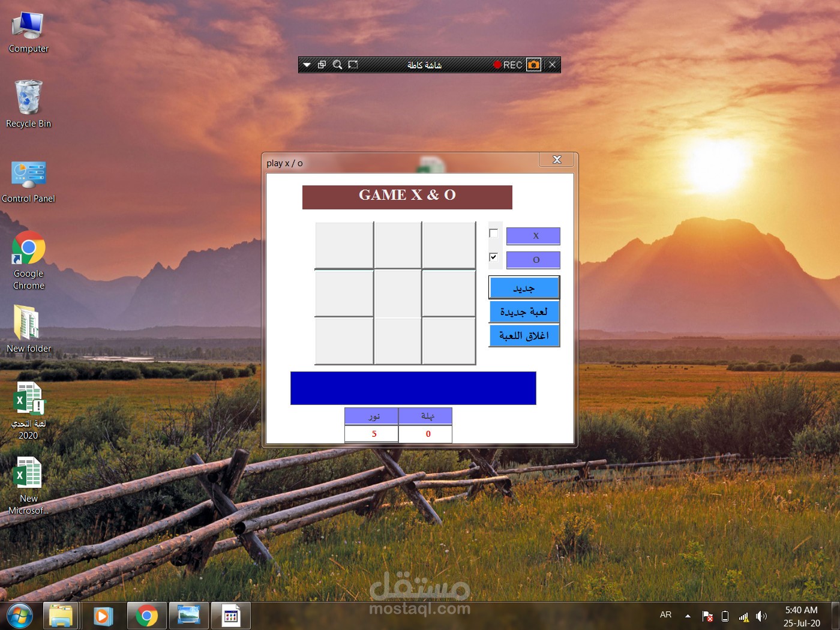Click the top-middle tic-tac-toe cell
The width and height of the screenshot is (840, 630).
[x=398, y=245]
